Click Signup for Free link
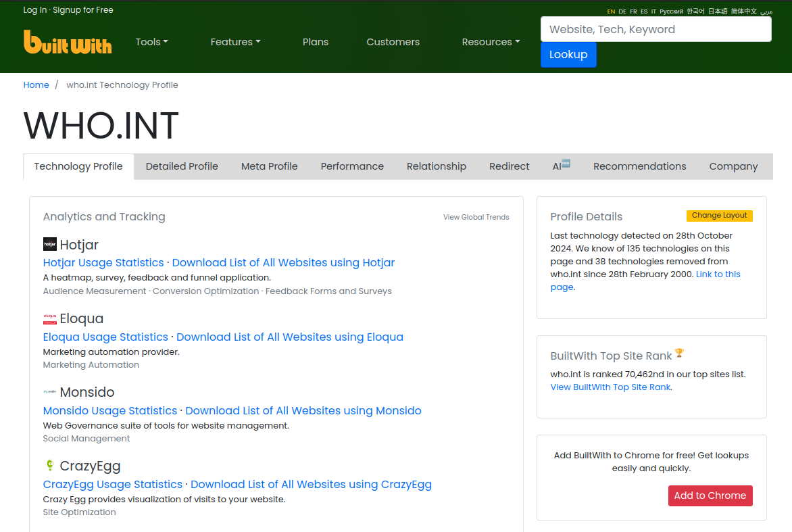Viewport: 792px width, 532px height. coord(83,10)
